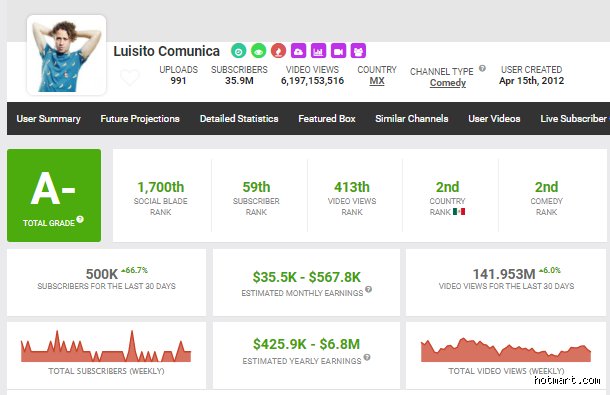Click the 2nd country rank value
The image size is (610, 395).
coord(447,187)
